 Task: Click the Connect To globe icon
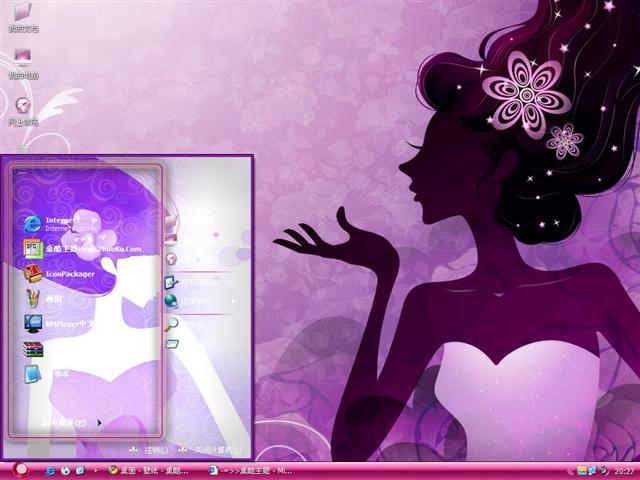(x=171, y=301)
